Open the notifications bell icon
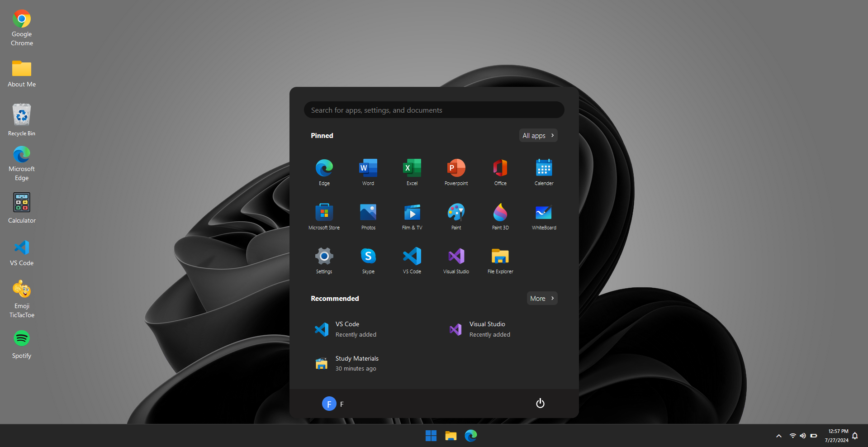 855,436
